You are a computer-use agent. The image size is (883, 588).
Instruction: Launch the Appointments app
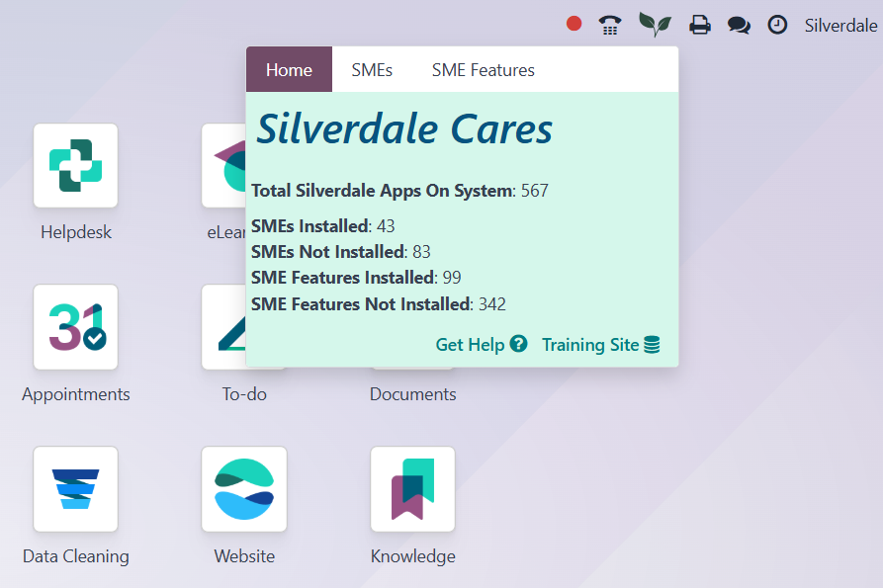click(75, 327)
